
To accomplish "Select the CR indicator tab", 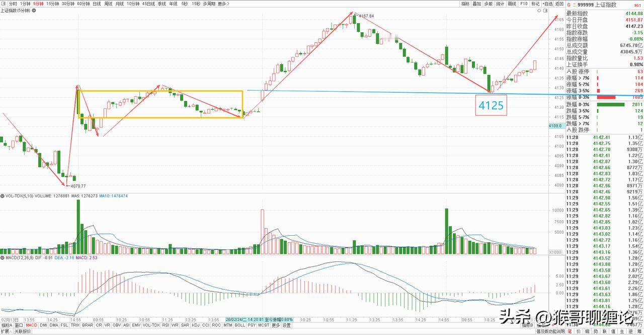I will tap(99, 325).
